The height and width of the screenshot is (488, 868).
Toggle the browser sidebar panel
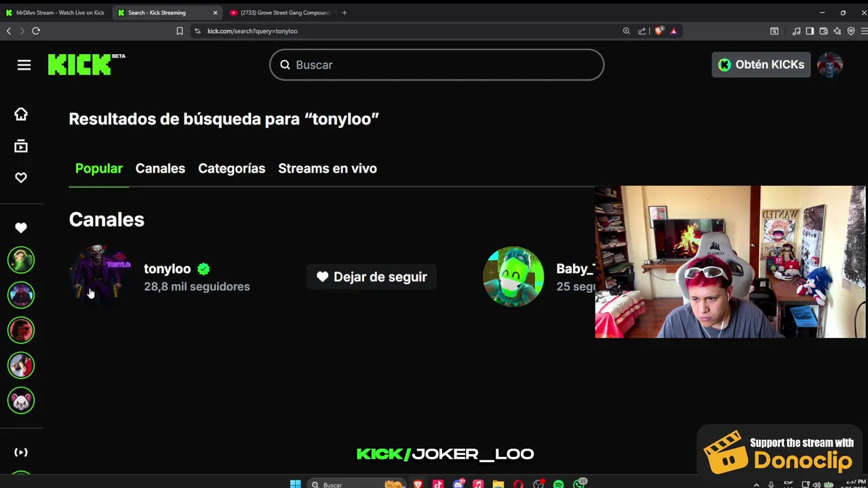click(x=810, y=30)
